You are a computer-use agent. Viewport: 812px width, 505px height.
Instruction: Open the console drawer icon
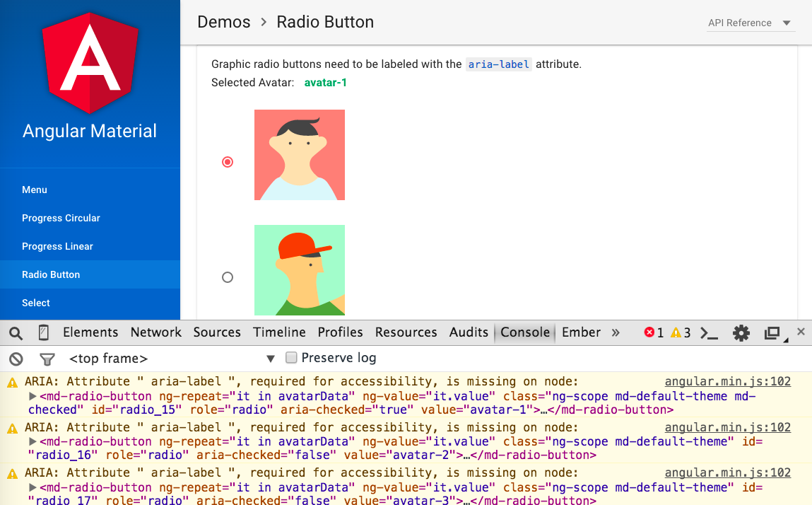[x=709, y=332]
